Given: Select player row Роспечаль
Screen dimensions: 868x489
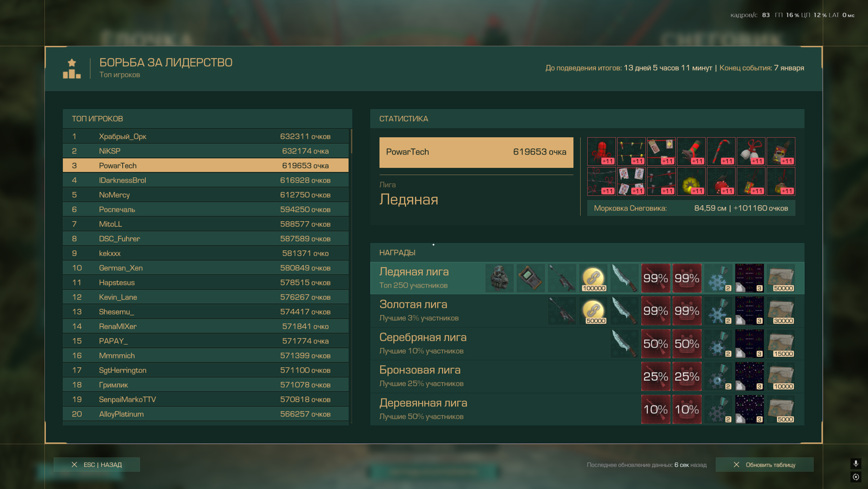Looking at the screenshot, I should coord(206,209).
